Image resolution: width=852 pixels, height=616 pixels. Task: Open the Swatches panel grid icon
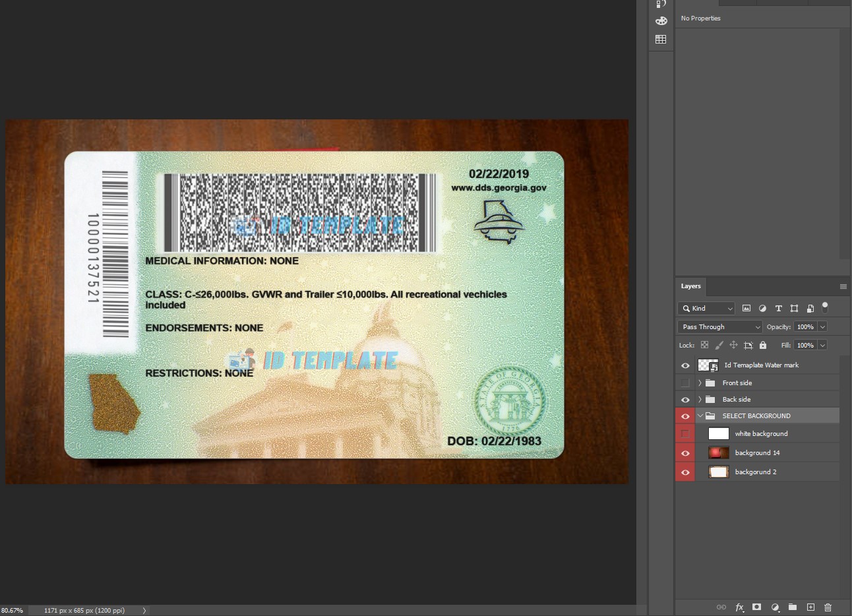(661, 40)
